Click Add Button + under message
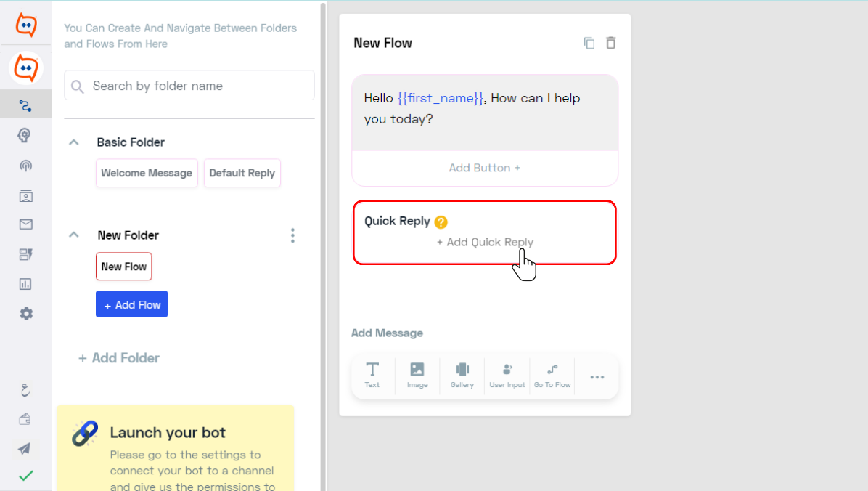 484,168
